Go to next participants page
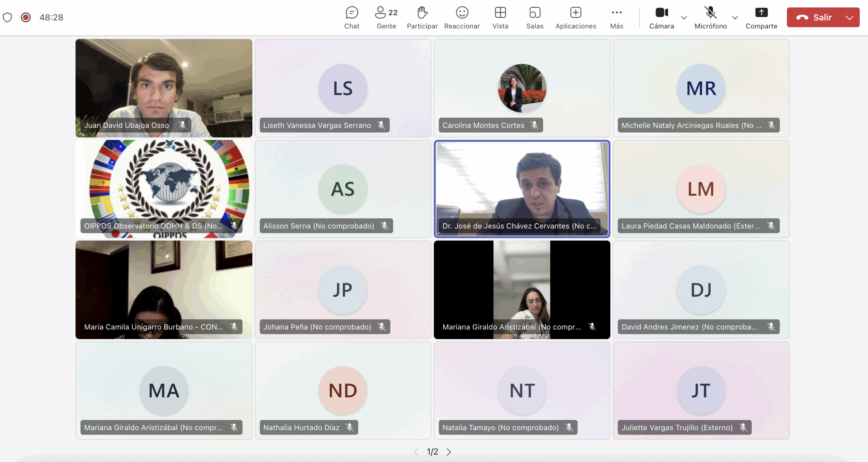The image size is (868, 462). (x=449, y=452)
